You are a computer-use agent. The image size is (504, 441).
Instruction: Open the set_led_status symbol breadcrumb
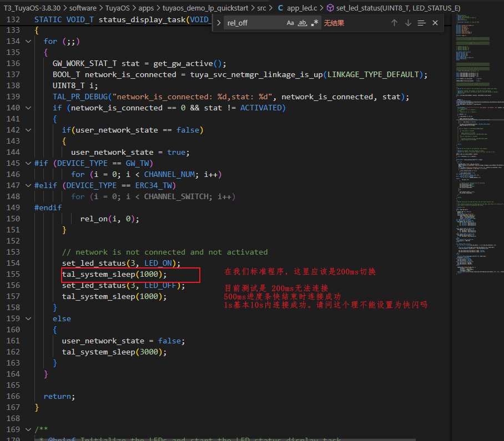point(398,8)
